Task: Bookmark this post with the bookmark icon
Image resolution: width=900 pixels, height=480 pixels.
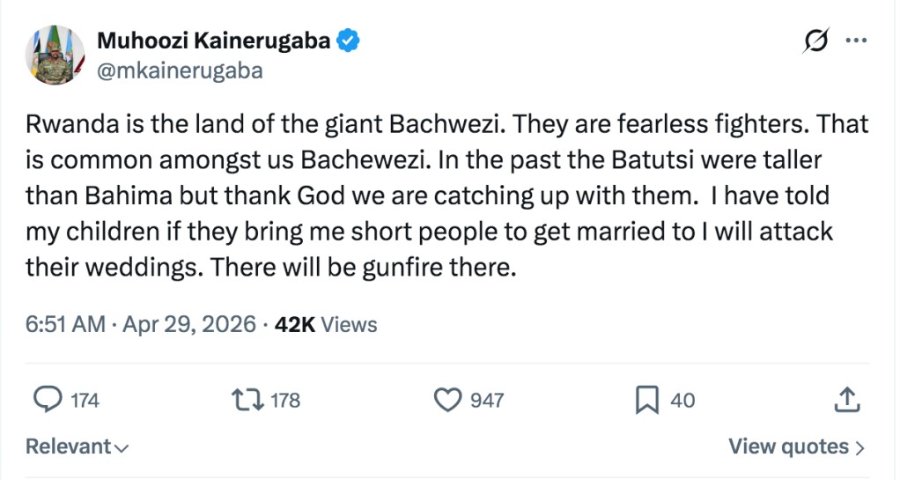Action: pos(647,400)
